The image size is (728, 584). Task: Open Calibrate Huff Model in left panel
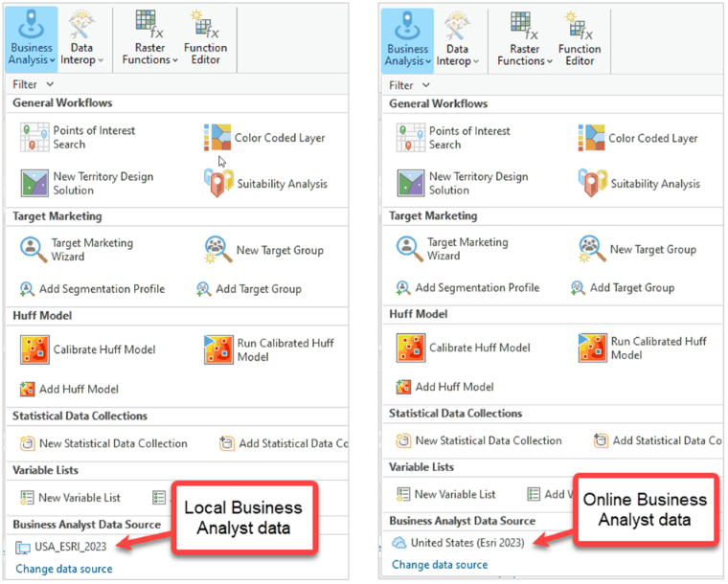click(x=88, y=349)
